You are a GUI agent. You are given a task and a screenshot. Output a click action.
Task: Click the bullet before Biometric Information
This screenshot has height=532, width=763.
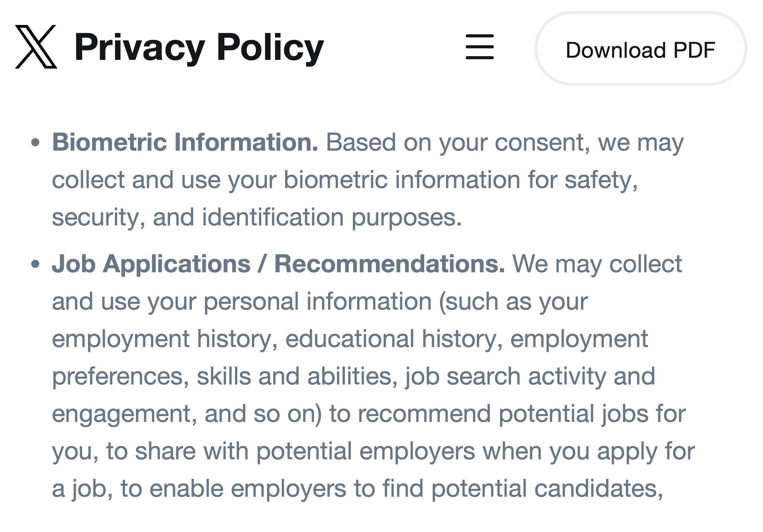[35, 143]
